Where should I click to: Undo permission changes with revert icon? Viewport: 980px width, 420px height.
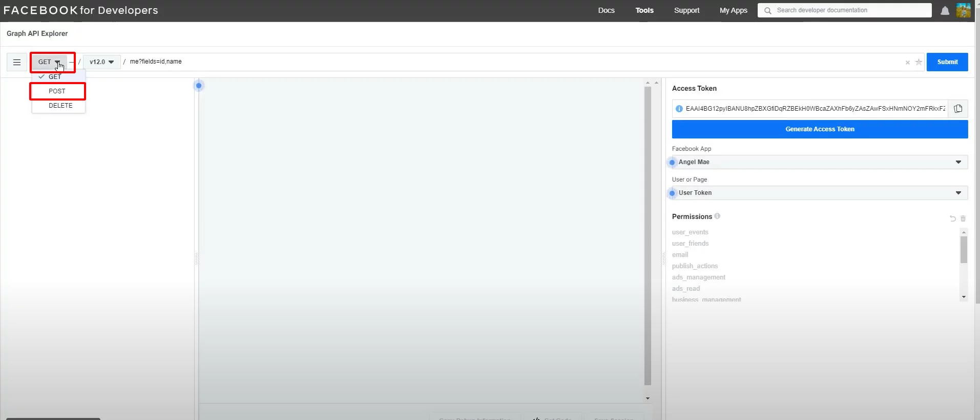[952, 218]
